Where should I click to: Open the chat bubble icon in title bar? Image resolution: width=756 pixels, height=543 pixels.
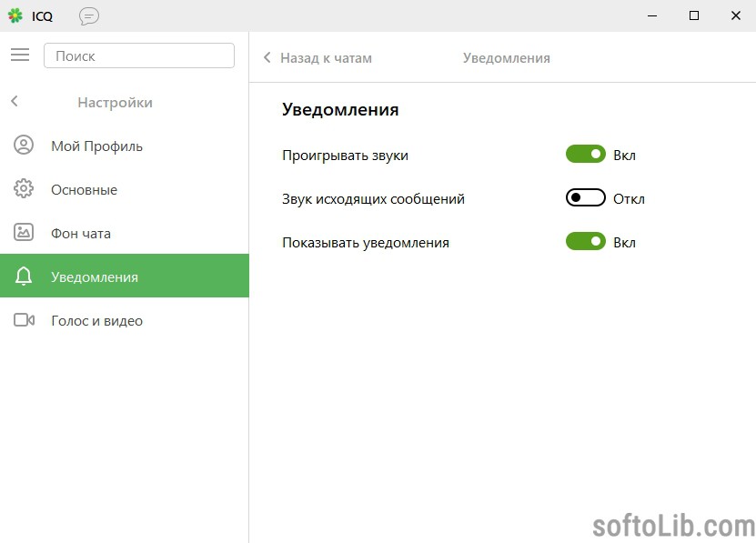pos(89,15)
